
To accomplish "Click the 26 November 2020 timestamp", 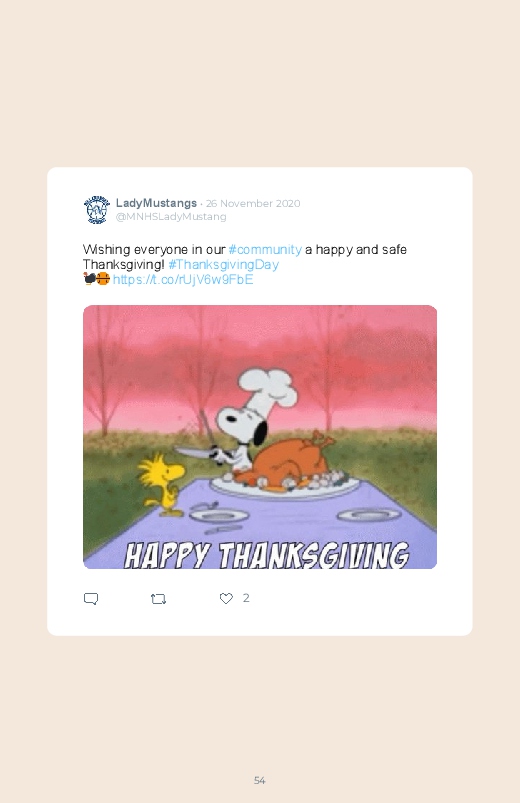I will (253, 203).
